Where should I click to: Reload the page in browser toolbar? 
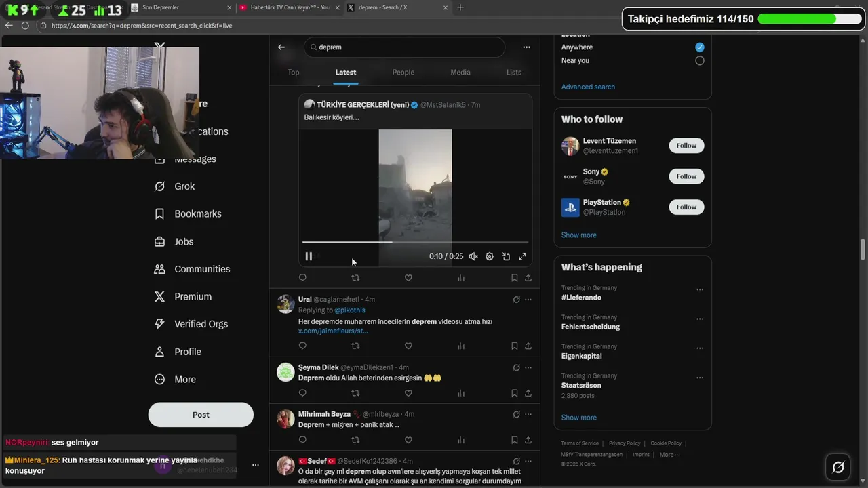25,26
